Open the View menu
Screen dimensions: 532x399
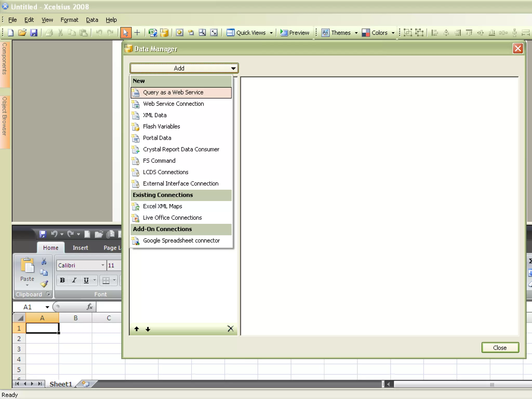pos(47,20)
